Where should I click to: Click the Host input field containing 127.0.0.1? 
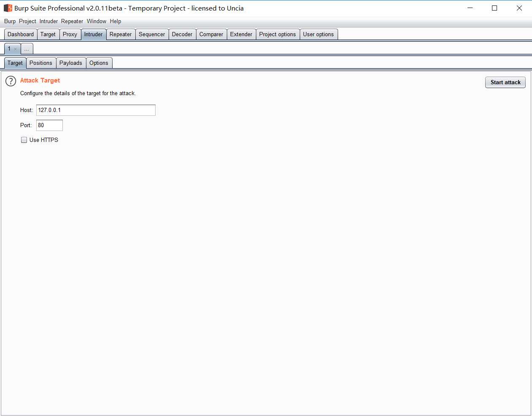[x=96, y=110]
